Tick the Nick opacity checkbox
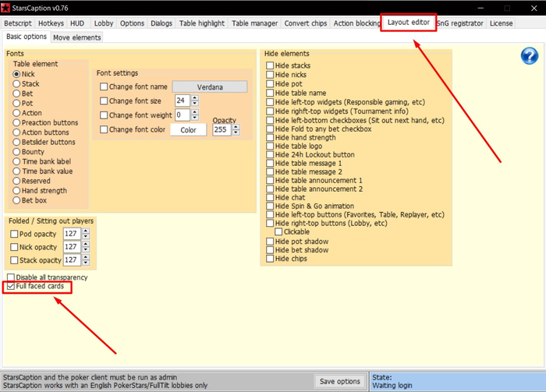The image size is (546, 392). pos(14,247)
